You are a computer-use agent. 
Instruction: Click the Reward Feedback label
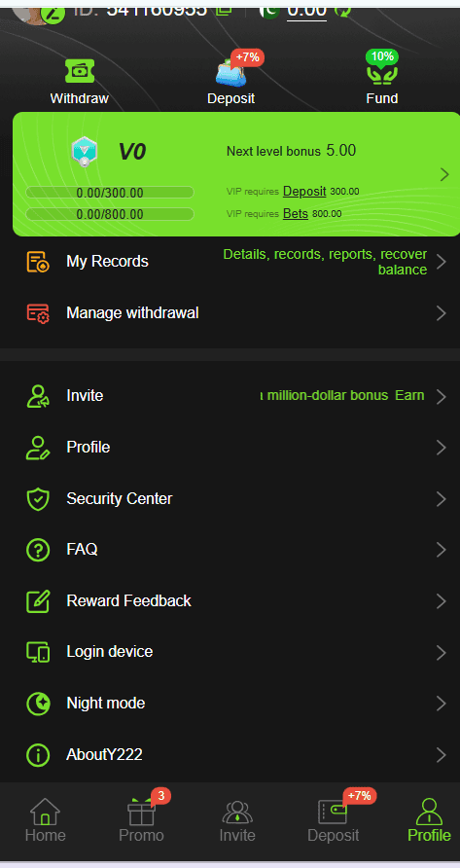(129, 600)
